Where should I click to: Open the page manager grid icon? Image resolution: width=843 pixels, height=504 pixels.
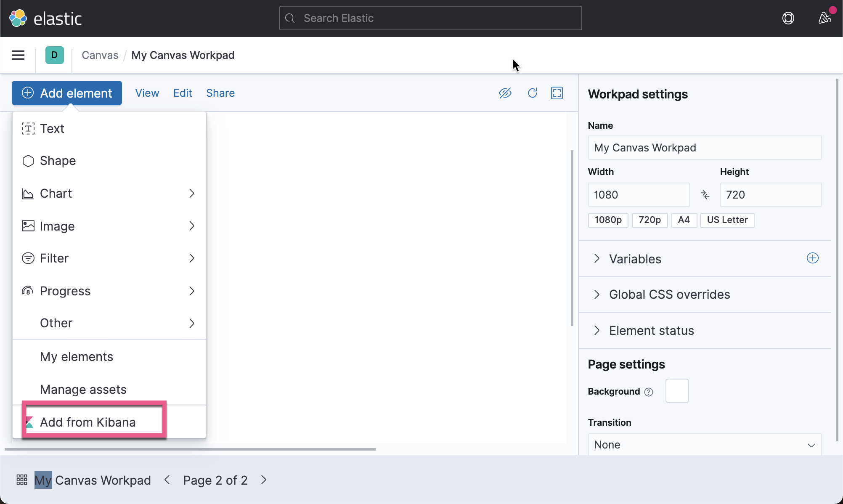click(x=21, y=480)
